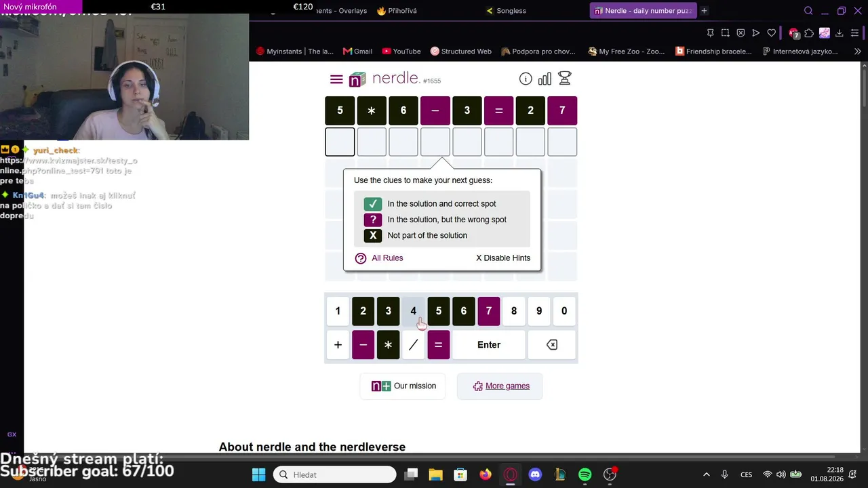
Task: Tap the number 5 key on the keypad
Action: [x=438, y=311]
